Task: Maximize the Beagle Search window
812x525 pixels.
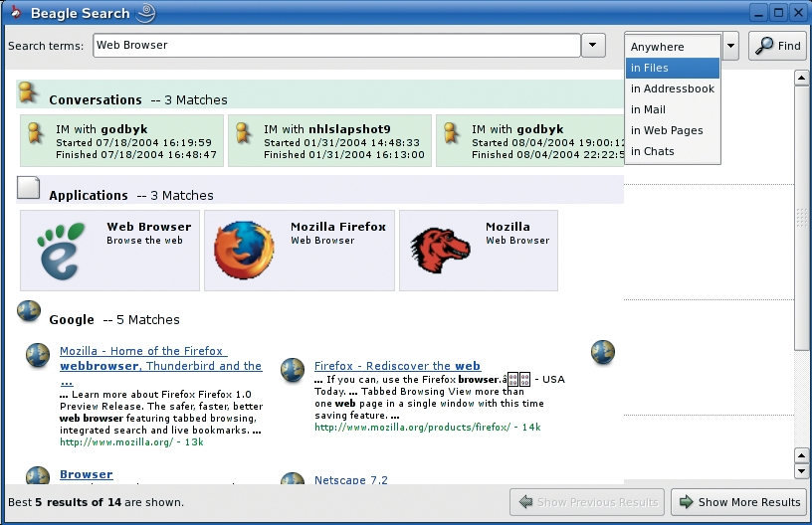Action: 778,12
